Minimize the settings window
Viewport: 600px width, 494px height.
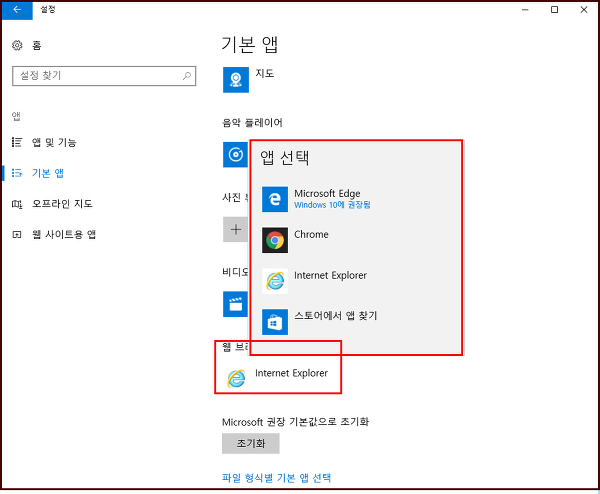click(x=525, y=10)
